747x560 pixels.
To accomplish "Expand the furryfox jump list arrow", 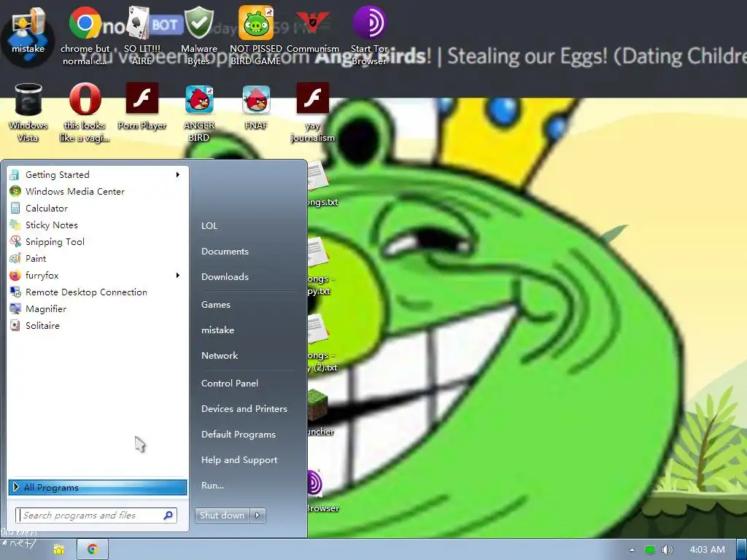I will coord(178,275).
